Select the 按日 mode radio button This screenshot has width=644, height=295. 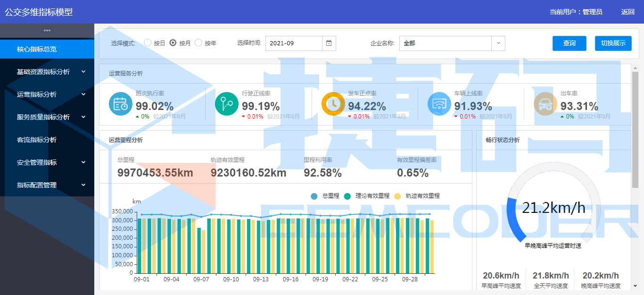point(148,42)
